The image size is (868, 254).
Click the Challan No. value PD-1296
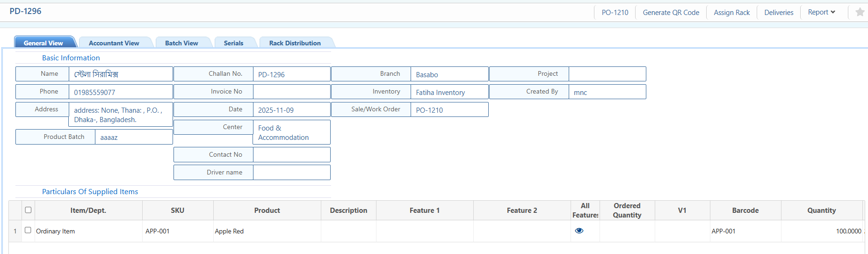pyautogui.click(x=271, y=74)
